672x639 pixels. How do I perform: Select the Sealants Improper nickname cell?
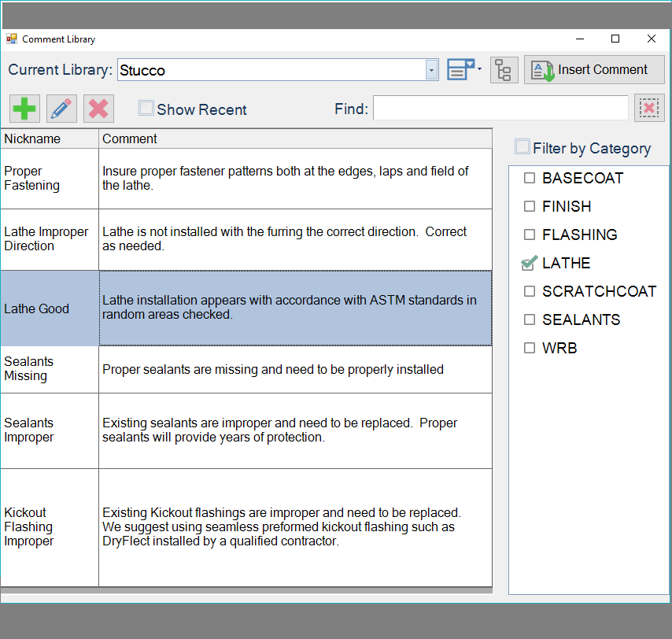pos(50,430)
